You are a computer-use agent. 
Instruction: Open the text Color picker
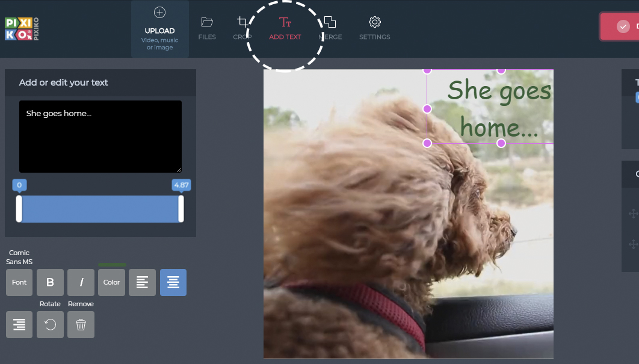112,282
